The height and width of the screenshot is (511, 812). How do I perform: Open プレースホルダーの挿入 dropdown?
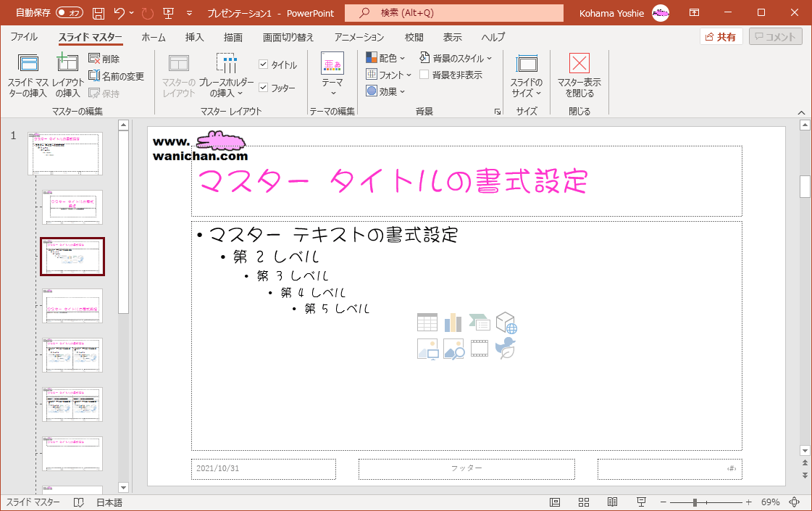pos(226,75)
